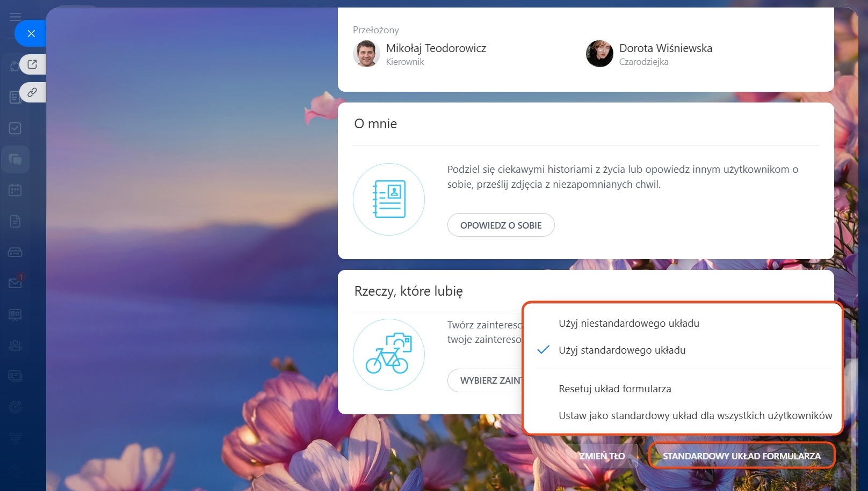Image resolution: width=868 pixels, height=491 pixels.
Task: Click Dorota Wiśniewska's avatar photo
Action: point(599,54)
